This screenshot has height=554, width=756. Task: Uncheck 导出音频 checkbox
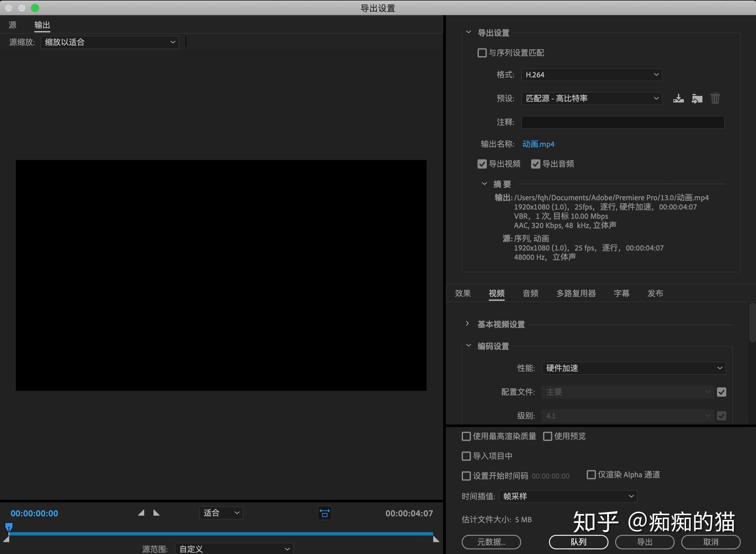point(535,164)
